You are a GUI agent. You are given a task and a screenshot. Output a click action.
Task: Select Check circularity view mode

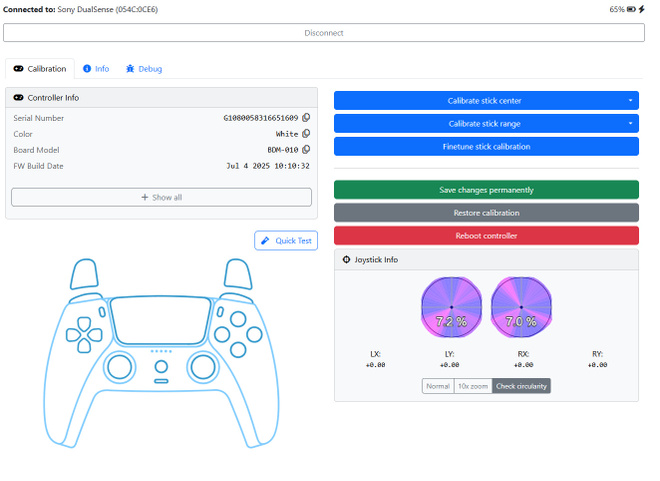pyautogui.click(x=521, y=386)
